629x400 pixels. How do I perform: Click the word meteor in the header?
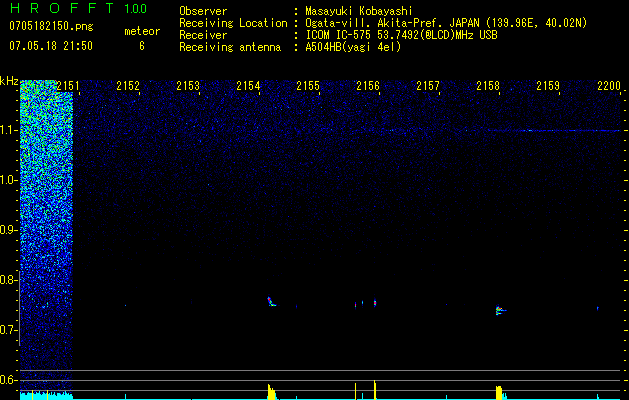point(142,31)
